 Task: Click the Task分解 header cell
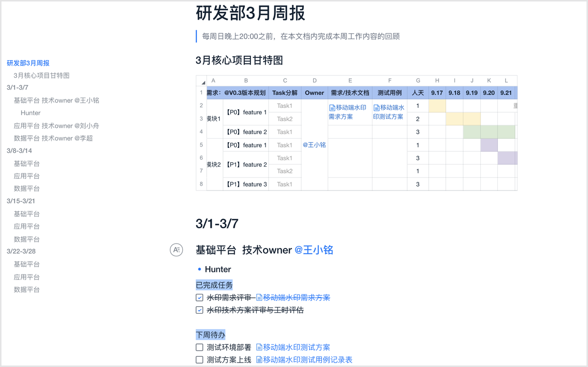(x=285, y=93)
